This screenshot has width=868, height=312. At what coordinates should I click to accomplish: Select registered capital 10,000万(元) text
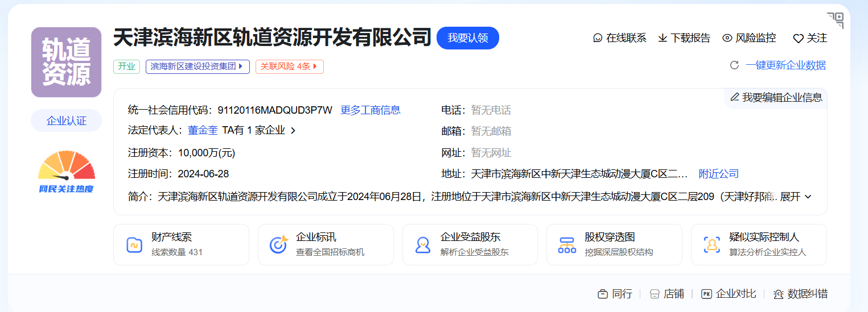(207, 153)
